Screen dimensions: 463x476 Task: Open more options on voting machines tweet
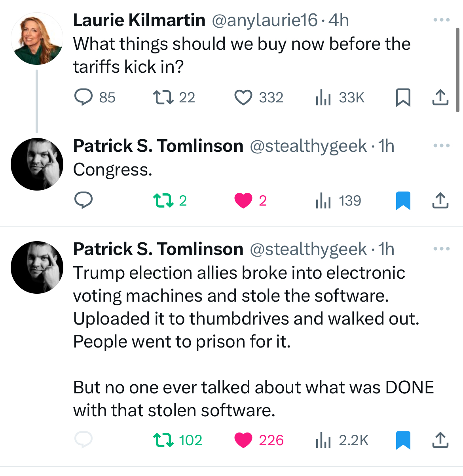442,249
